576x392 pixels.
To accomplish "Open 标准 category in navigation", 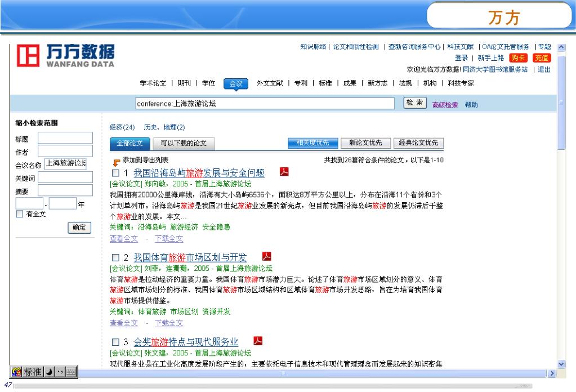I will point(325,83).
